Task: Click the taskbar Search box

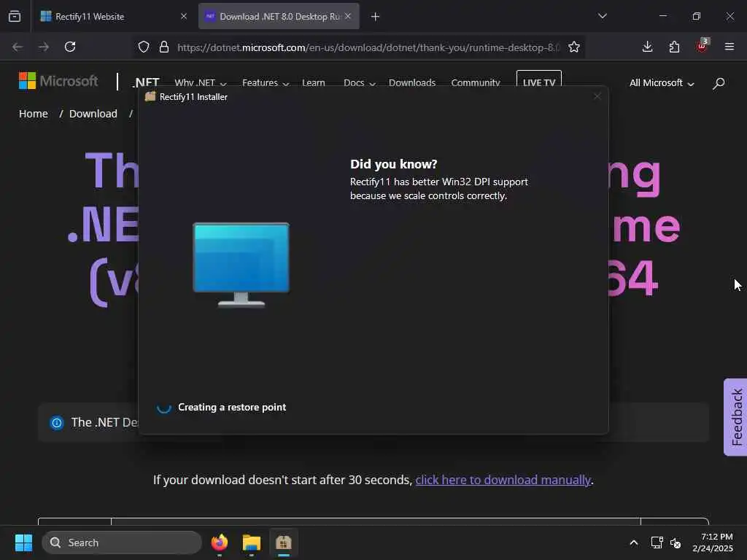Action: pyautogui.click(x=122, y=542)
